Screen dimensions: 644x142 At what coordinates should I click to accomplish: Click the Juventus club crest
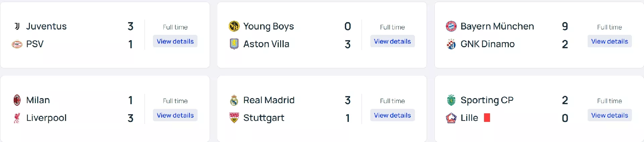(x=17, y=26)
